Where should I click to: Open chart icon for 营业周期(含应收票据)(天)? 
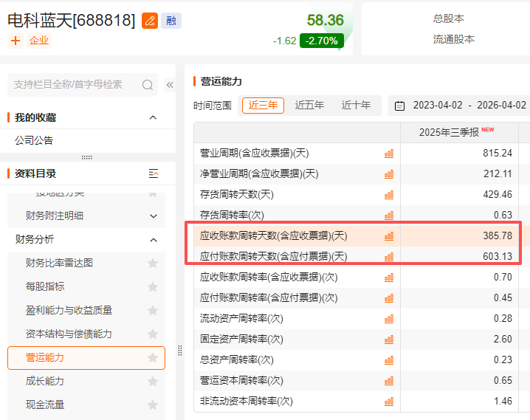point(389,154)
